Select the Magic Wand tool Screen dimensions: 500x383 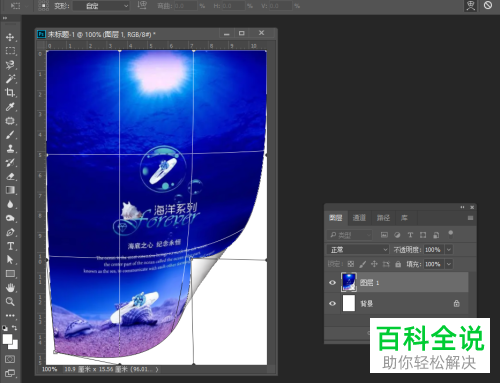(x=10, y=79)
